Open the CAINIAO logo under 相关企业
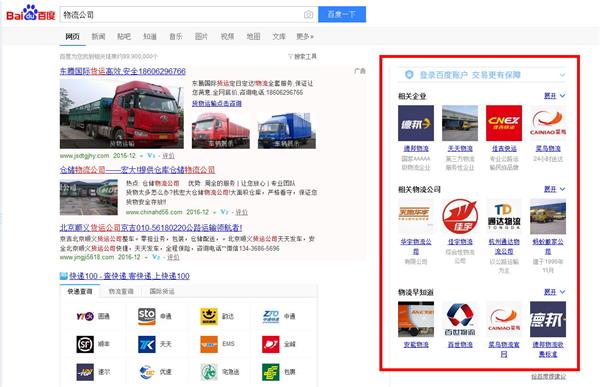The image size is (600, 387). click(x=548, y=123)
